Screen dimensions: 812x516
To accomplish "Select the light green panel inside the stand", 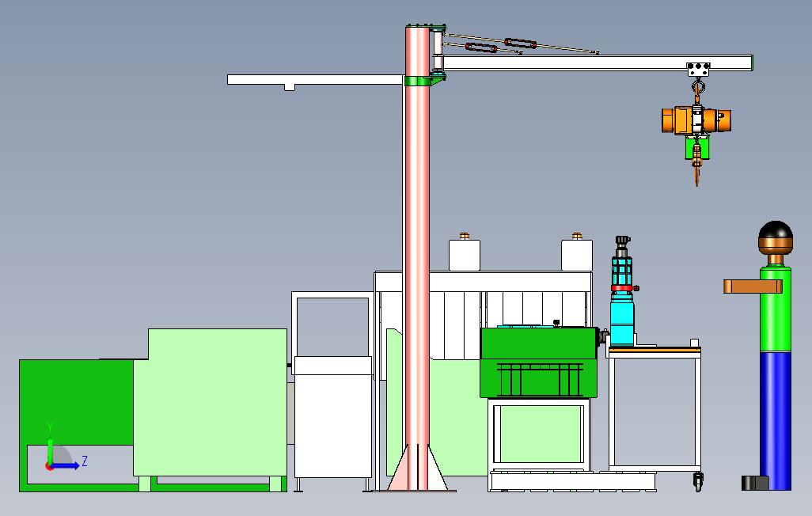I will [539, 433].
